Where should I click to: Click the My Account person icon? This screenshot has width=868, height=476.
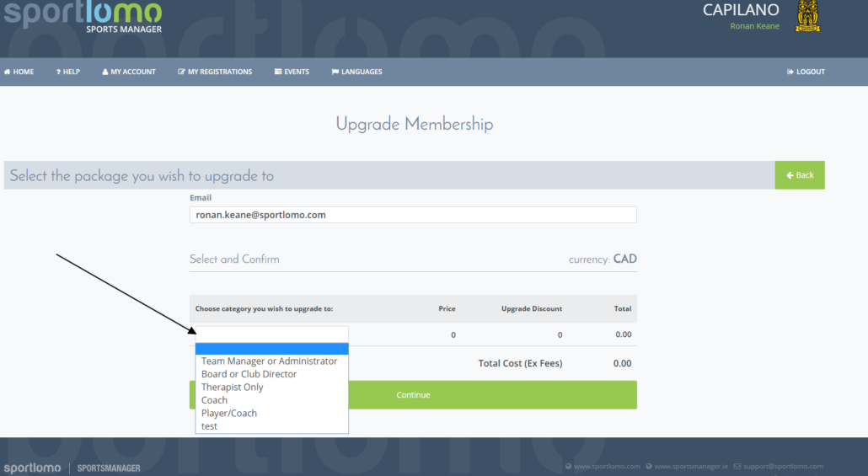point(105,72)
